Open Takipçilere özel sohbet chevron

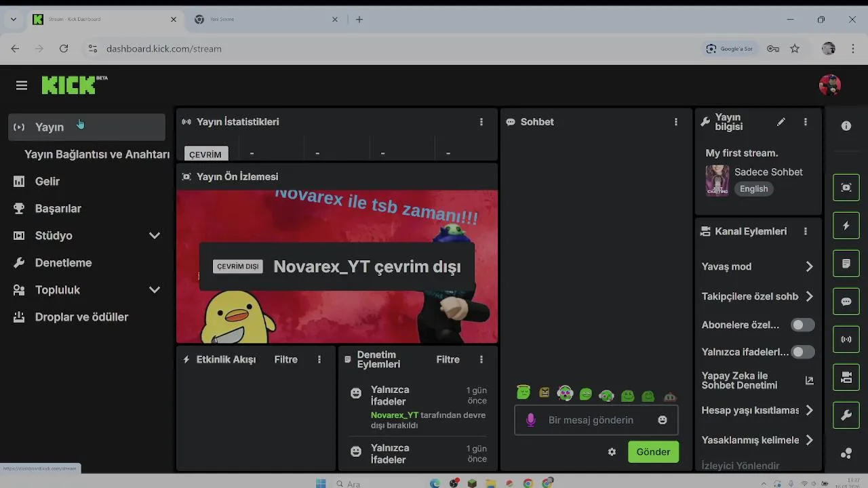coord(809,296)
